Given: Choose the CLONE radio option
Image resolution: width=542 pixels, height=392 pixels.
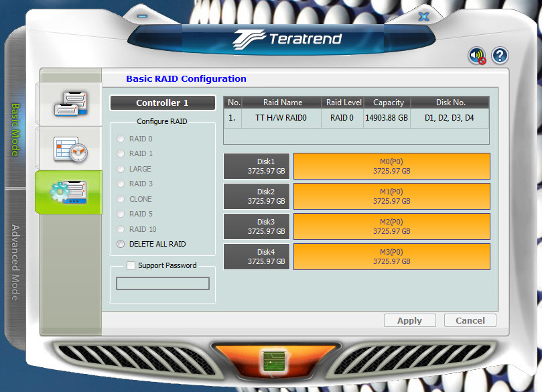Looking at the screenshot, I should click(x=121, y=199).
